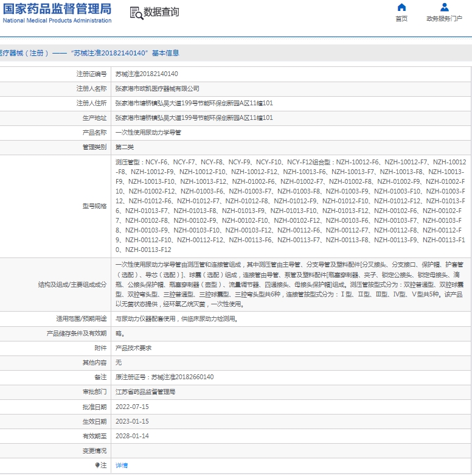472x476 pixels.
Task: Click the 变更情况 row label
Action: [x=94, y=450]
